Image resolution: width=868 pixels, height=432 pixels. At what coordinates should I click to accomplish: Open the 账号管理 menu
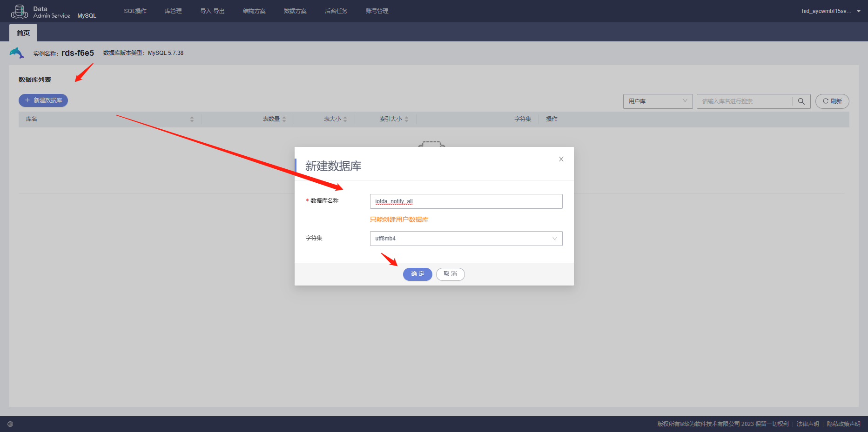pos(377,11)
